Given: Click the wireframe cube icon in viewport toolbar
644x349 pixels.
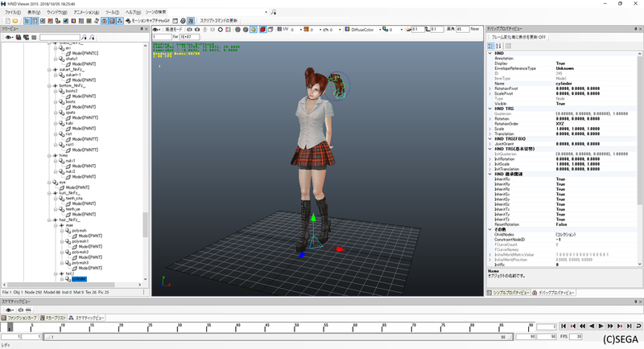Looking at the screenshot, I should point(270,30).
